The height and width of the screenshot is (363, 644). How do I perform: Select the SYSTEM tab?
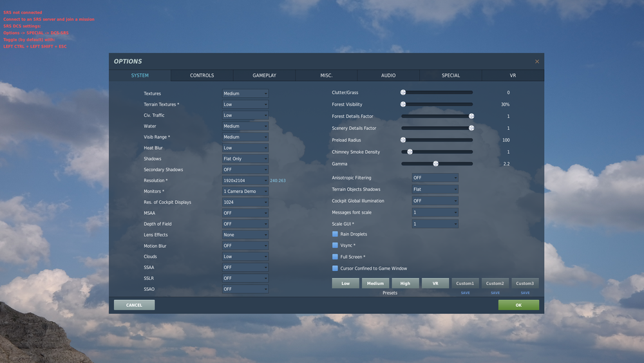140,75
